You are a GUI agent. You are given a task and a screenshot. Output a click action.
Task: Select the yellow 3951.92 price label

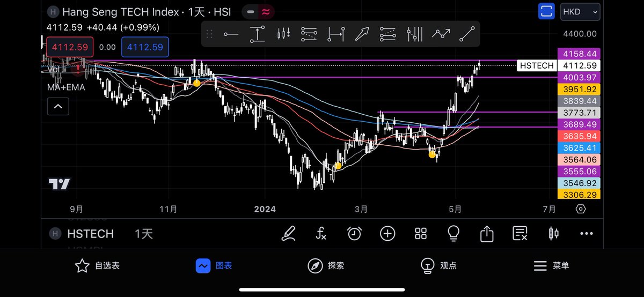pos(579,89)
